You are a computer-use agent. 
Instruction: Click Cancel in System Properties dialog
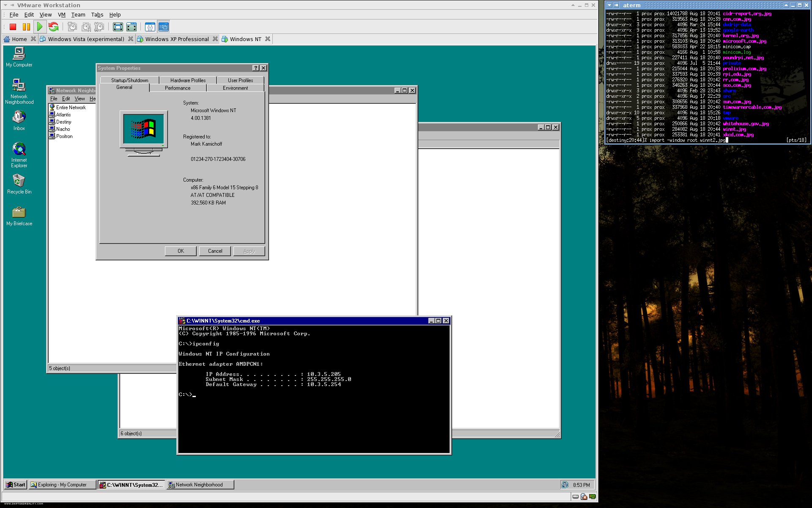point(215,251)
